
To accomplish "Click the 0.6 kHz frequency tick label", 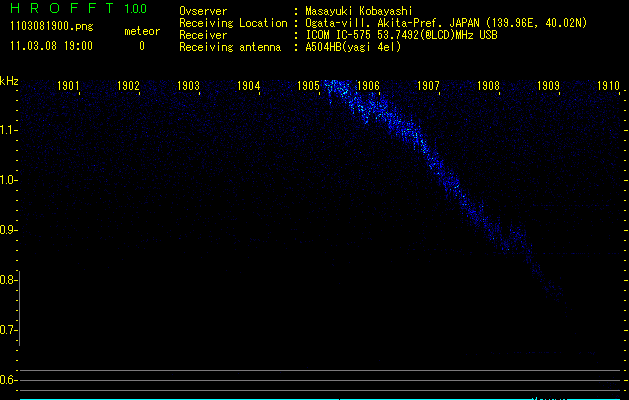I will pyautogui.click(x=8, y=380).
